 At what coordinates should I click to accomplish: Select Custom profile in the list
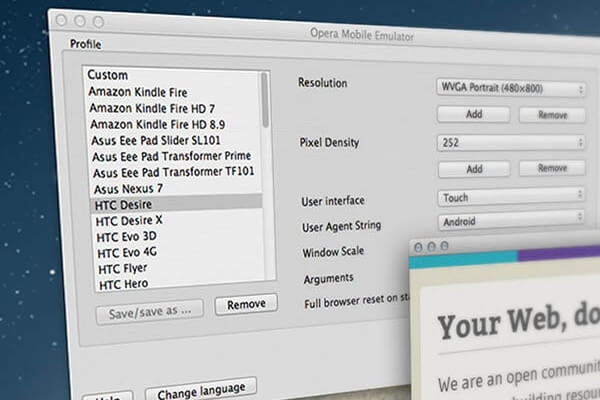108,75
